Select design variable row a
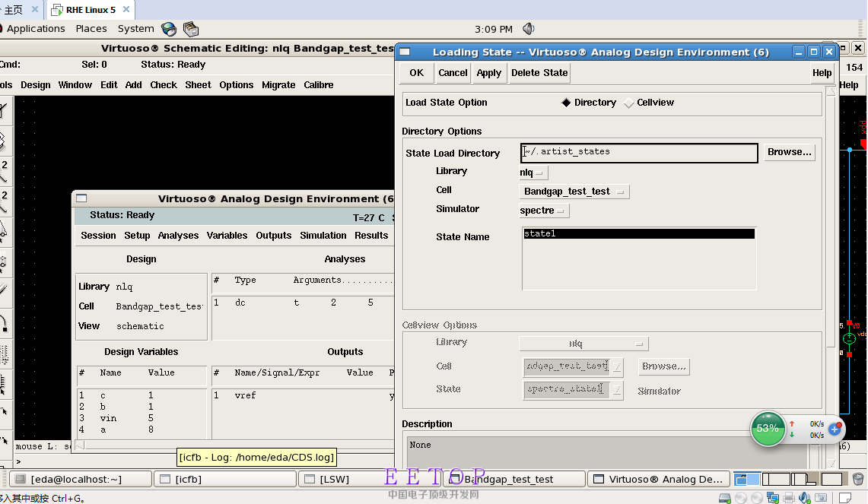Screen dimensions: 868x504 tap(141, 430)
